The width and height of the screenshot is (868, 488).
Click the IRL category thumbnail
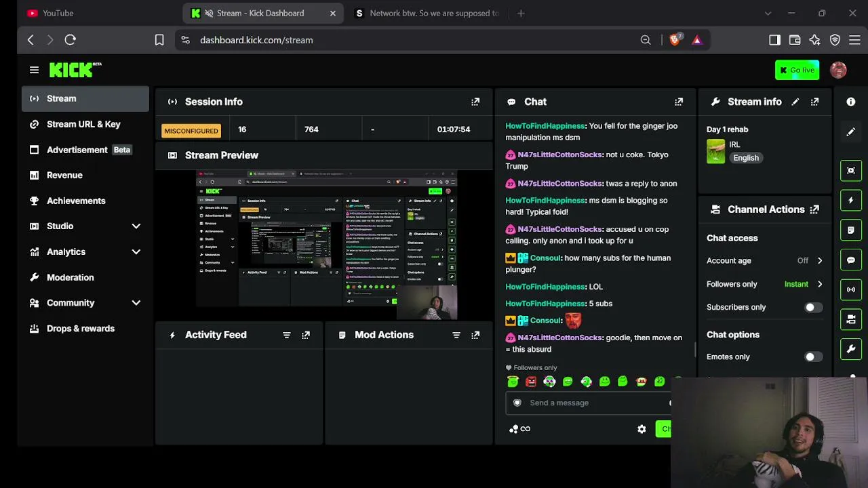click(715, 151)
